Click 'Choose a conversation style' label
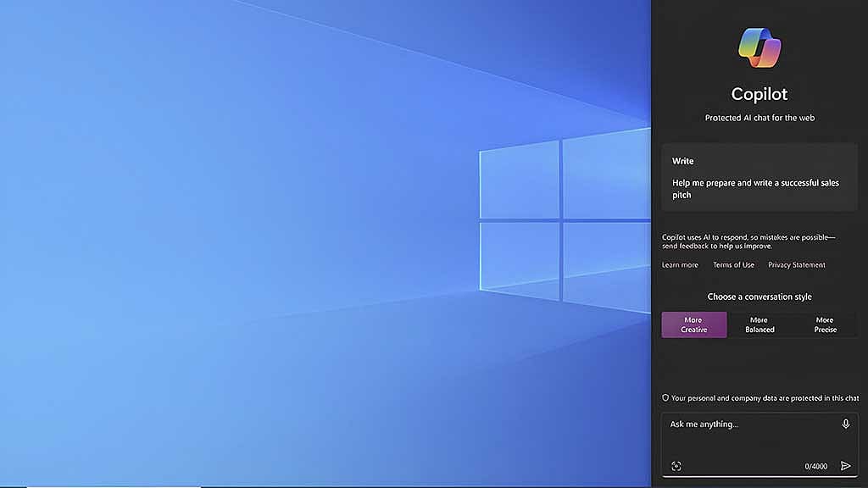The width and height of the screenshot is (868, 488). [x=759, y=297]
